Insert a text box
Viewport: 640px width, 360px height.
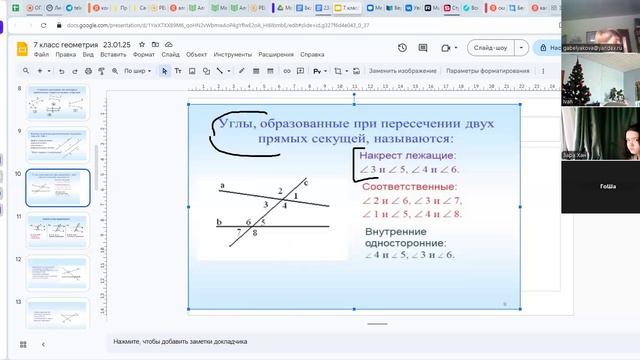[x=178, y=71]
